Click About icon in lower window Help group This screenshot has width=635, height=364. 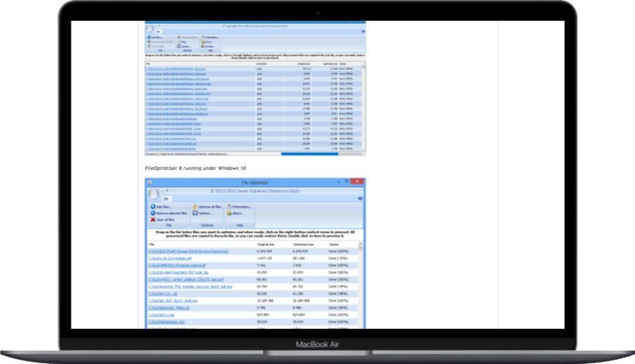coord(228,213)
